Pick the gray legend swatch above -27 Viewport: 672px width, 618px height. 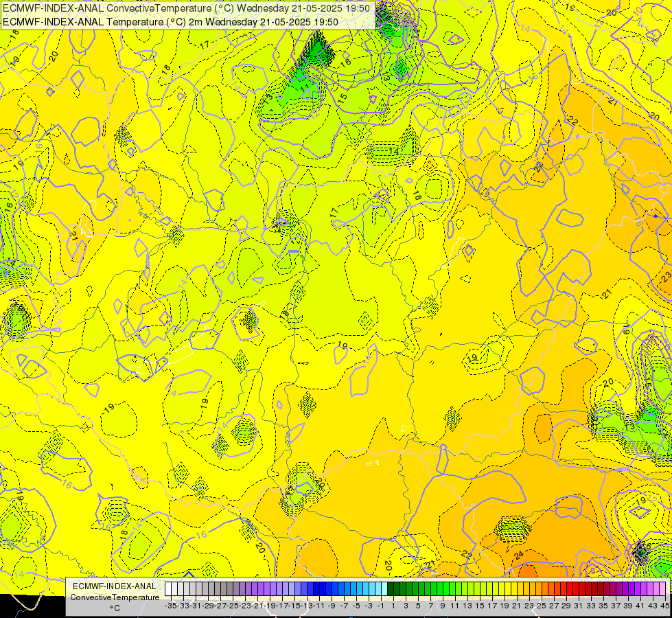[218, 589]
